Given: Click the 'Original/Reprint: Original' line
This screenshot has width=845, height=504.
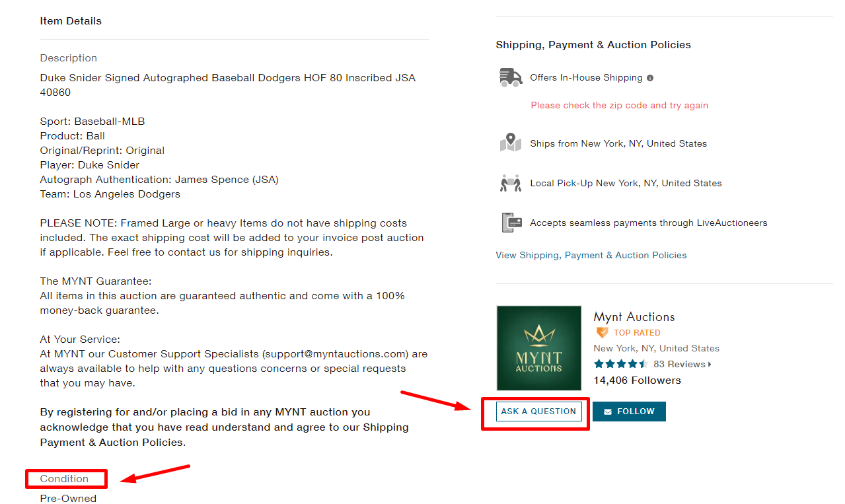Looking at the screenshot, I should click(102, 151).
